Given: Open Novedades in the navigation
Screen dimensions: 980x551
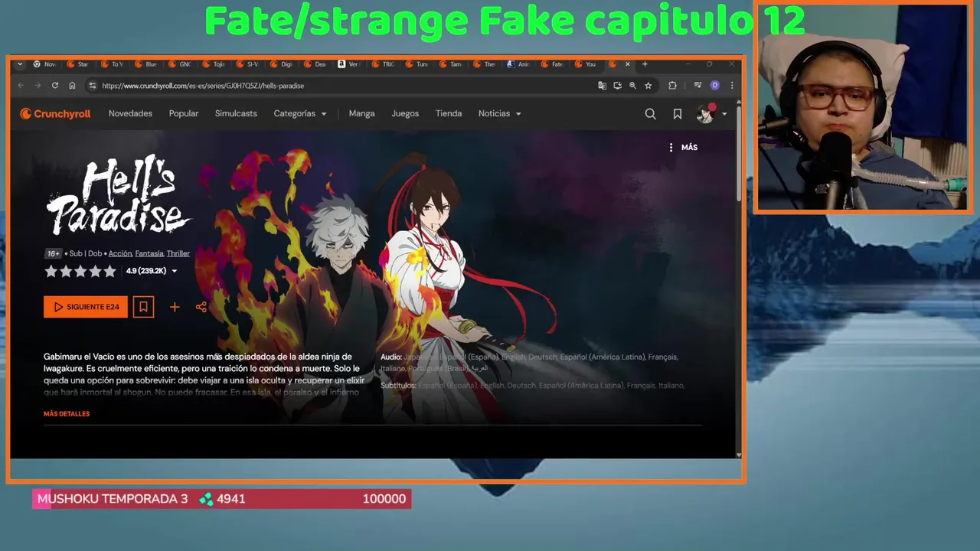Looking at the screenshot, I should (x=130, y=114).
